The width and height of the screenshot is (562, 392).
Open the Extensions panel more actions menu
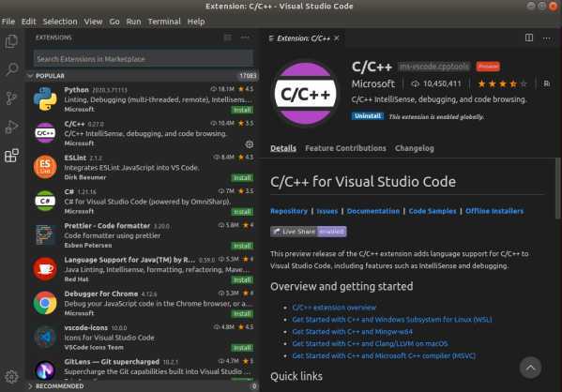(x=245, y=38)
